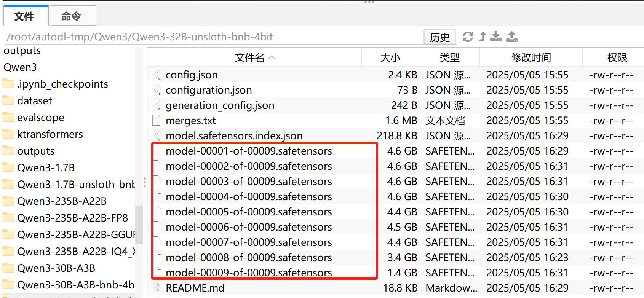
Task: Select model-00001-of-00009.safetensors file
Action: 249,151
